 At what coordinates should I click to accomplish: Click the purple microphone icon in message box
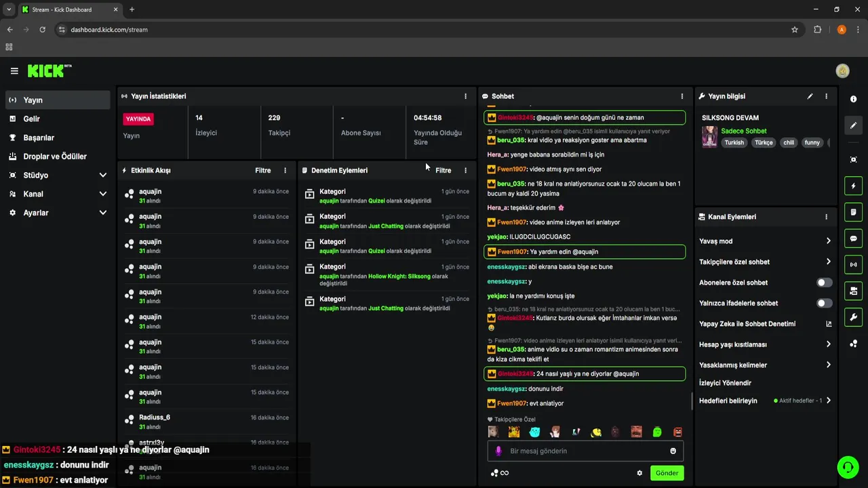[x=498, y=451]
